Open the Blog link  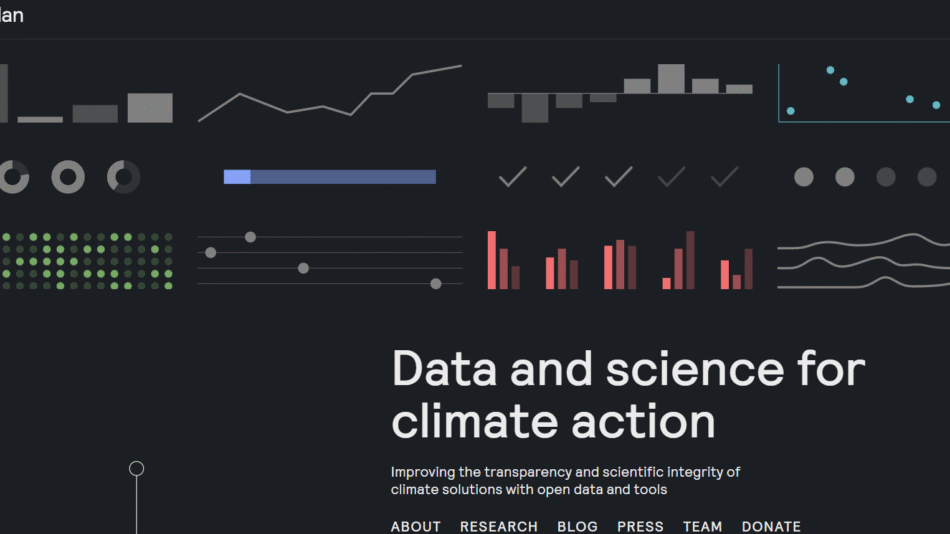tap(577, 526)
